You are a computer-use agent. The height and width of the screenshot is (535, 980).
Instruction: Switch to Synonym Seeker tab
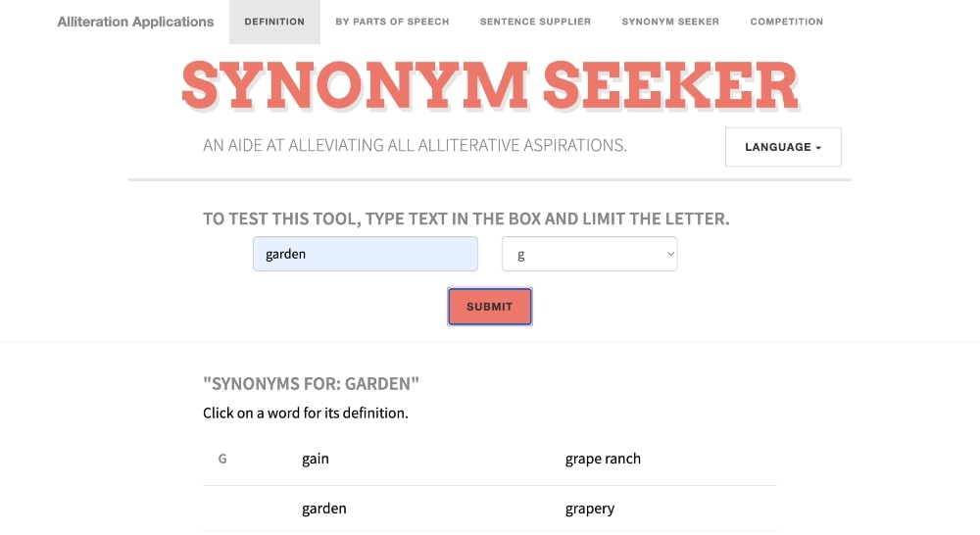670,22
